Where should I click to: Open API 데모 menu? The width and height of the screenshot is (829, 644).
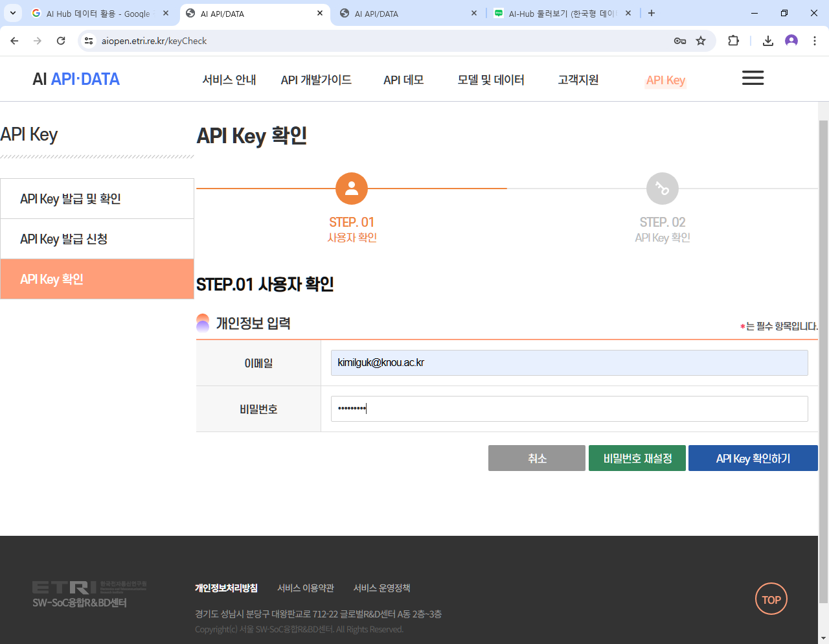(403, 80)
